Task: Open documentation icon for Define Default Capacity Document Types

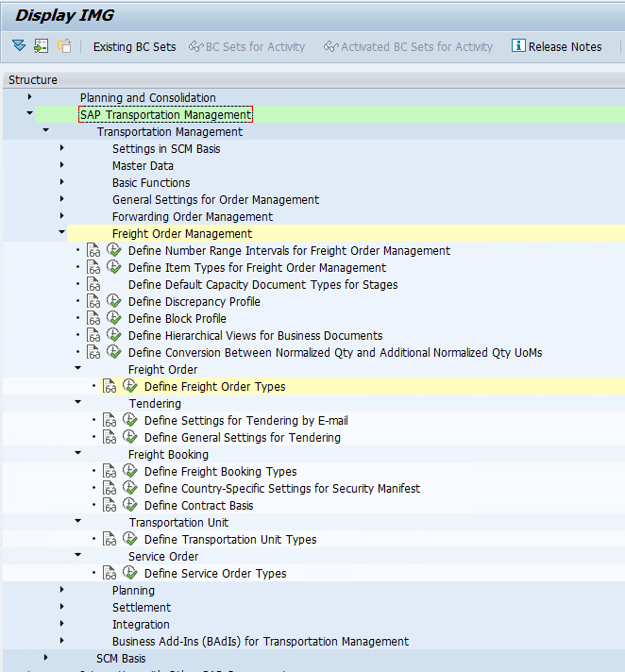Action: tap(93, 284)
